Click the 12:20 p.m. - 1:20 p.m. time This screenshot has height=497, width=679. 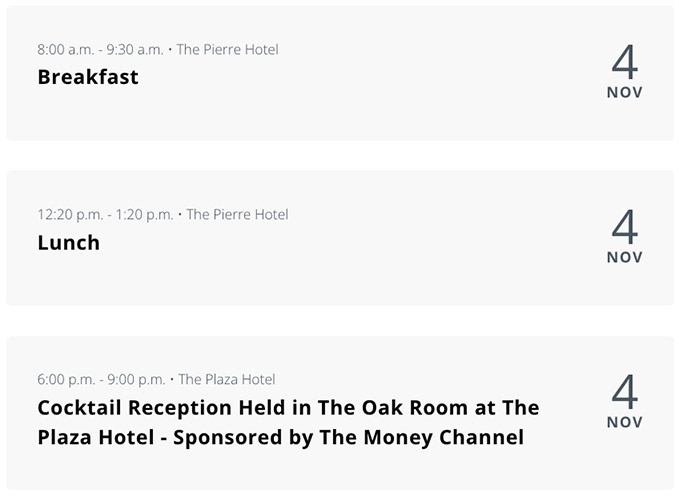[x=105, y=214]
